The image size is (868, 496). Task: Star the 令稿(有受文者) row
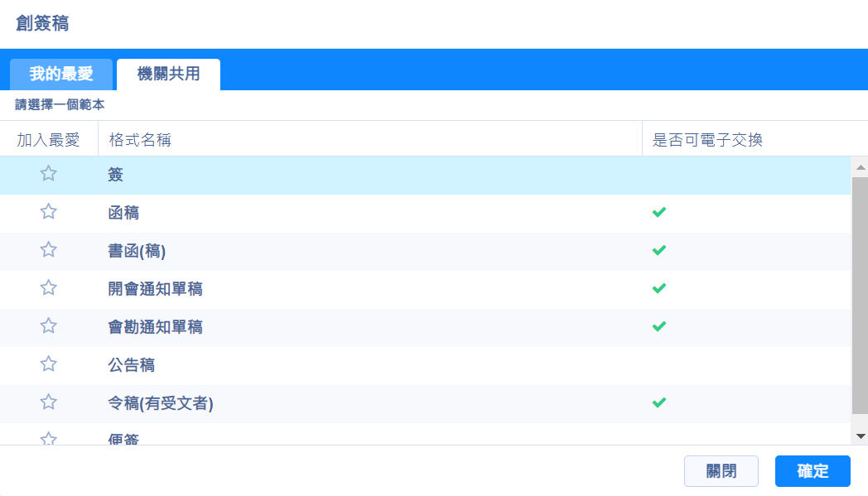point(49,402)
